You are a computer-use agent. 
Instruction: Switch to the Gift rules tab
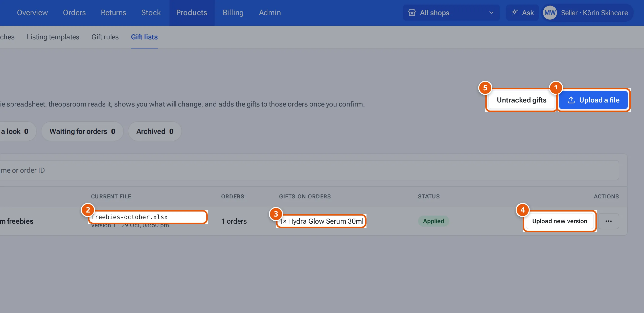105,37
